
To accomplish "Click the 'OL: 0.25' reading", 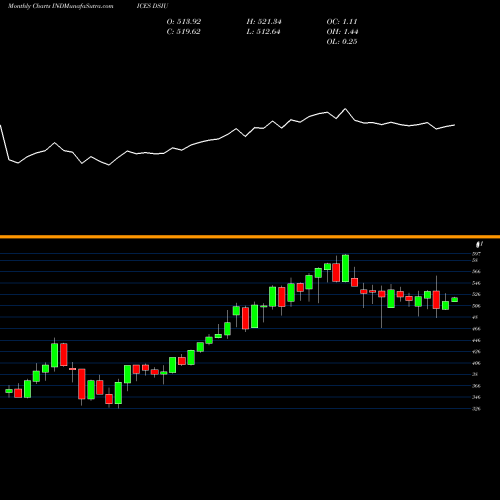I will [342, 42].
